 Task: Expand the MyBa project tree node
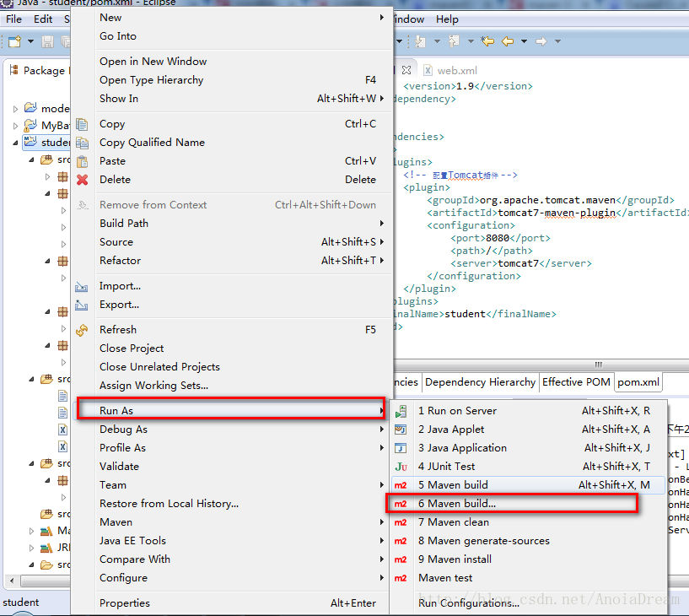(15, 126)
